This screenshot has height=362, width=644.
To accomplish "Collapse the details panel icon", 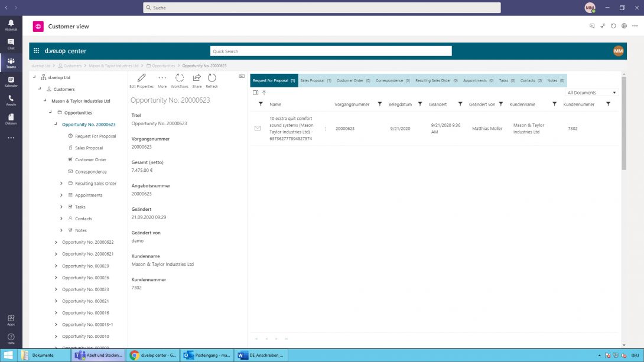I will (x=242, y=76).
